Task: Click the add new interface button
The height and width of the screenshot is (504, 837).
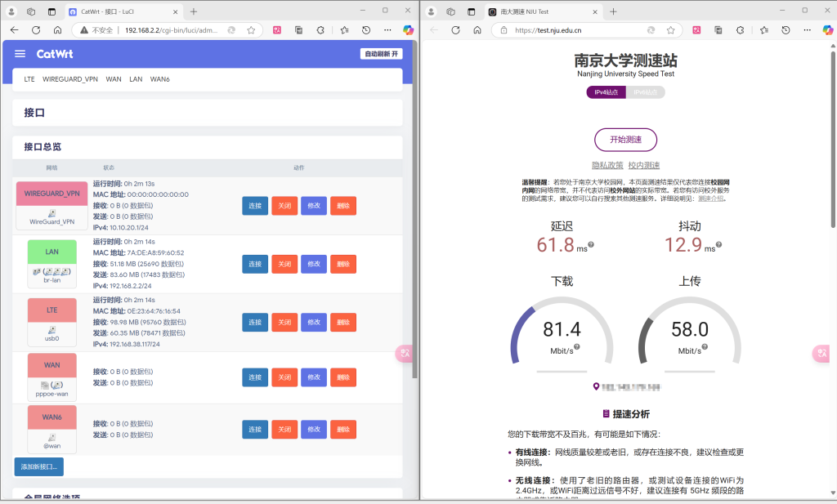Action: click(39, 466)
